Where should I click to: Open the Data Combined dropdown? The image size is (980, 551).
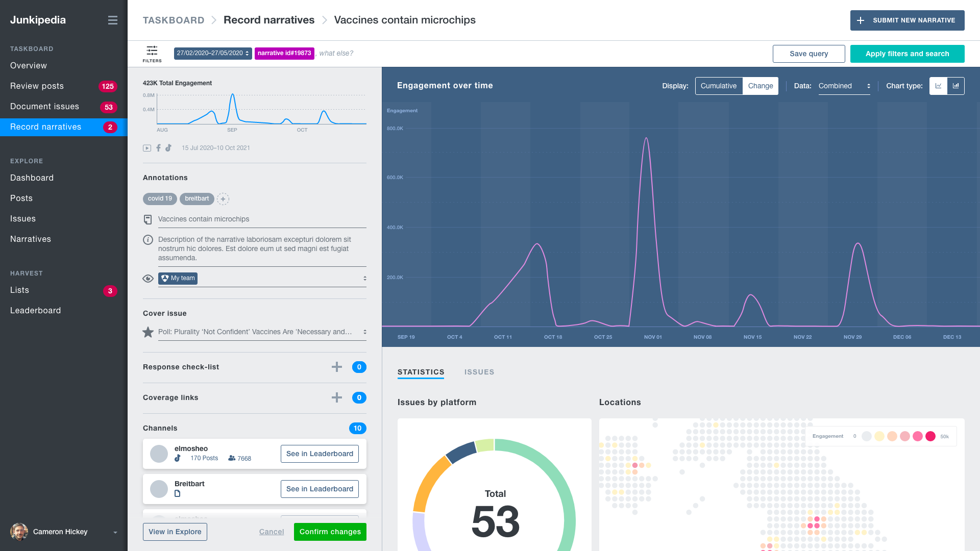[x=844, y=86]
